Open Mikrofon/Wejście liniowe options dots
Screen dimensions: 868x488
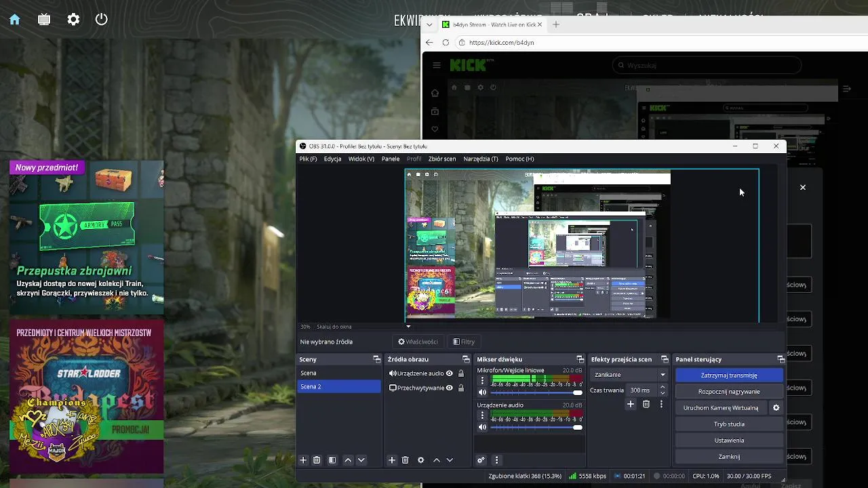pos(483,380)
